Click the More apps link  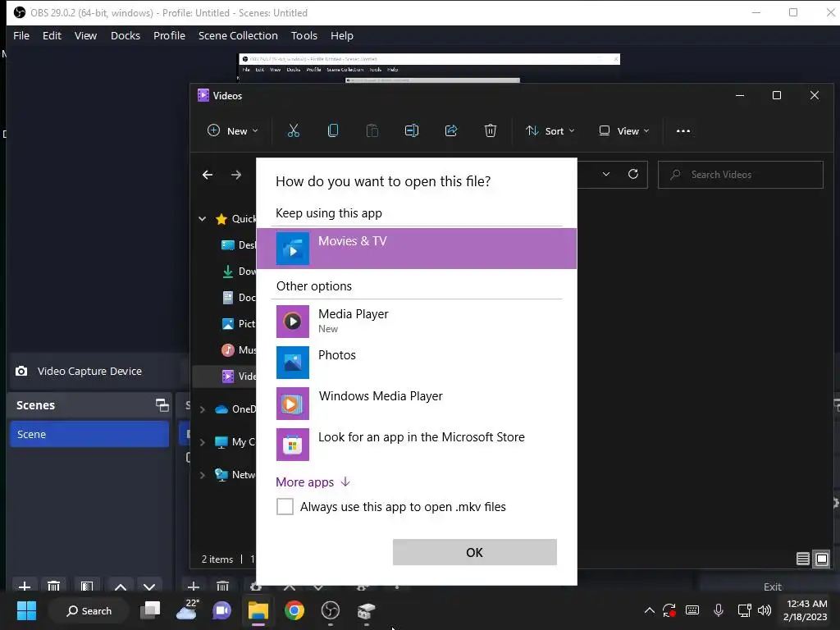tap(313, 482)
